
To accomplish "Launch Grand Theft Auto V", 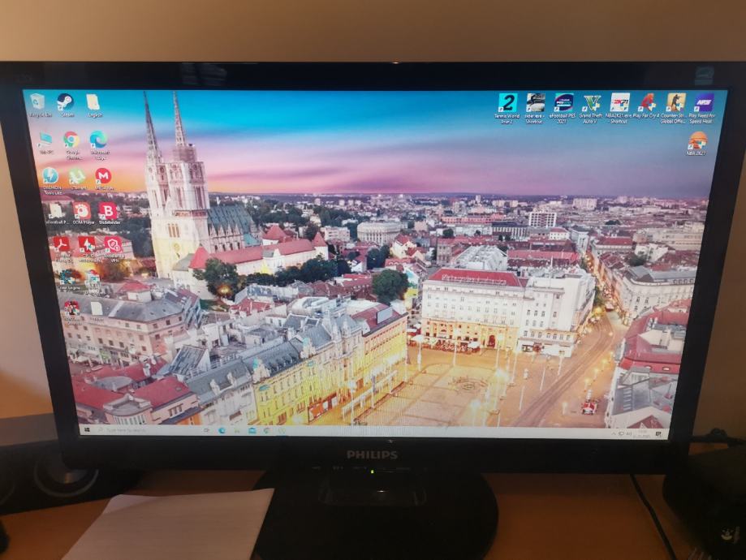I will pyautogui.click(x=591, y=101).
